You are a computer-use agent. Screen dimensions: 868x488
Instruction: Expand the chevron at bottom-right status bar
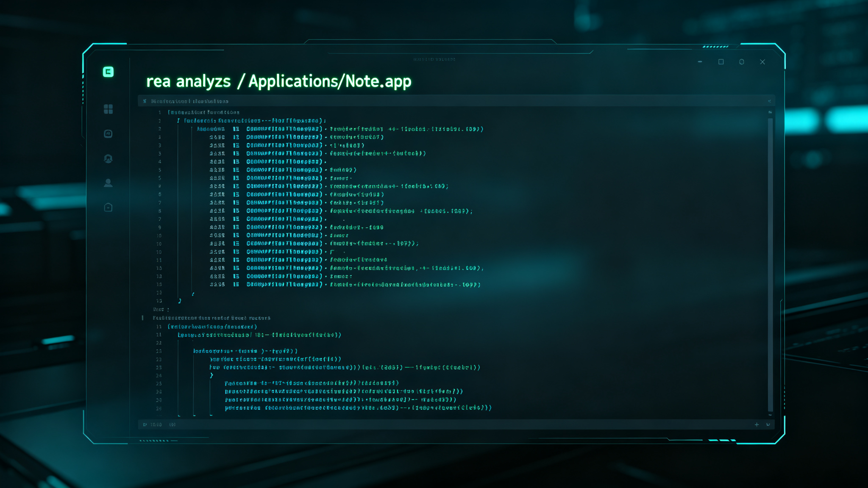click(x=768, y=424)
